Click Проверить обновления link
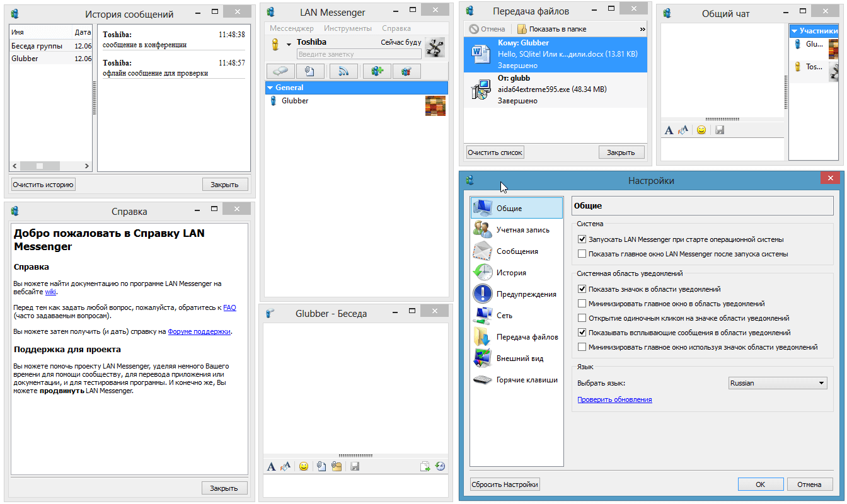 614,399
